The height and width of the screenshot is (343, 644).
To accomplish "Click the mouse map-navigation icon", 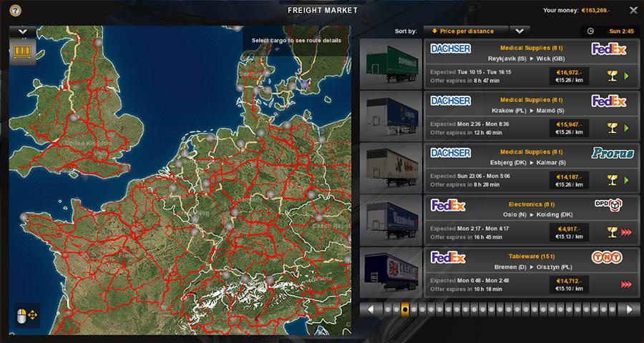I will coord(27,314).
